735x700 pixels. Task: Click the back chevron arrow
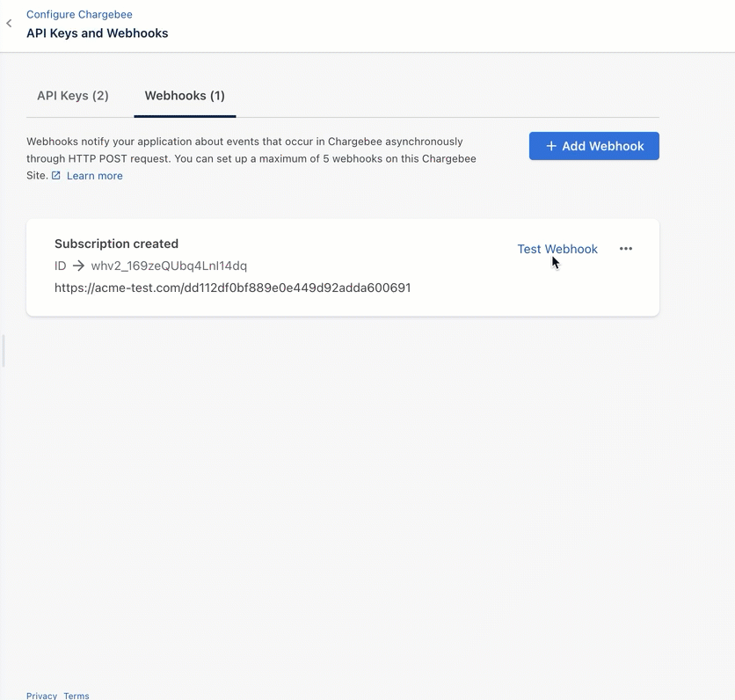(x=9, y=24)
